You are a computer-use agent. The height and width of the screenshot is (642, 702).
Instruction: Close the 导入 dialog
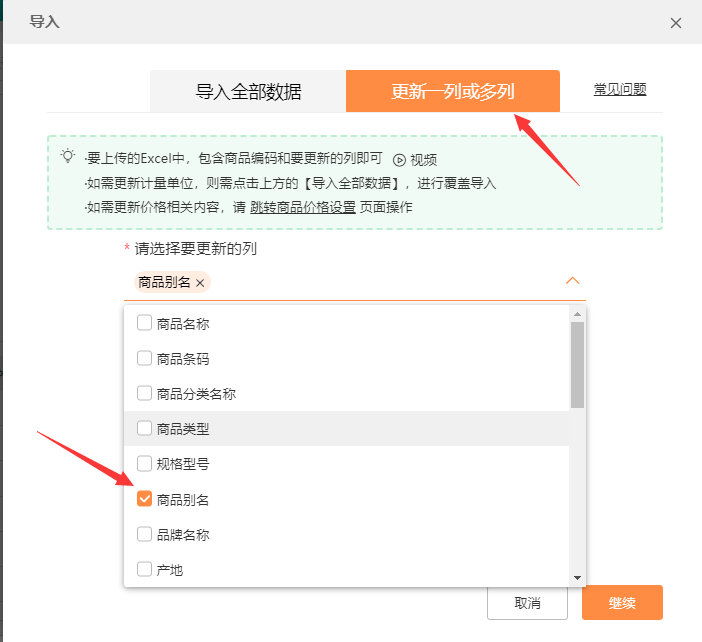coord(676,22)
